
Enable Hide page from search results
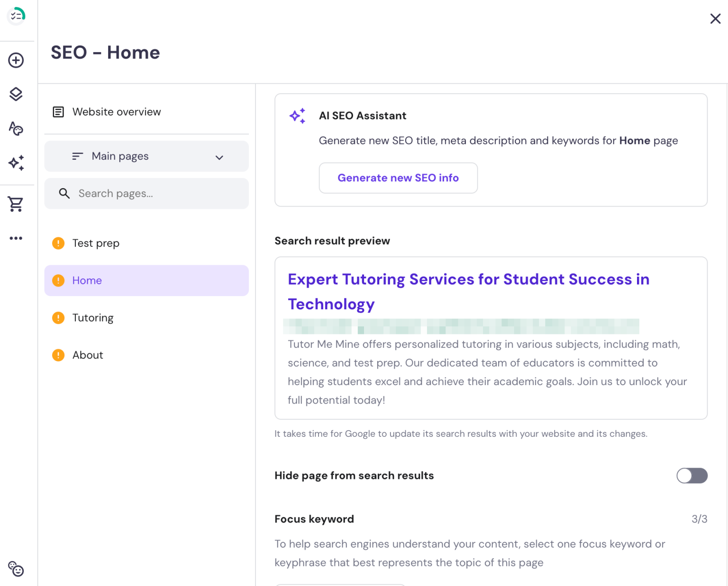pyautogui.click(x=692, y=476)
